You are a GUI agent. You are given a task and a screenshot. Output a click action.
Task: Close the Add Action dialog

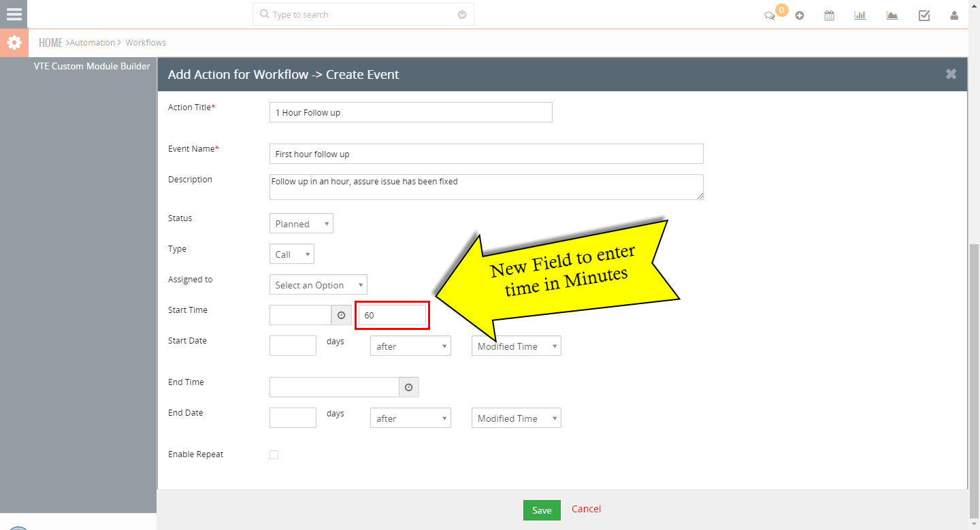(951, 74)
